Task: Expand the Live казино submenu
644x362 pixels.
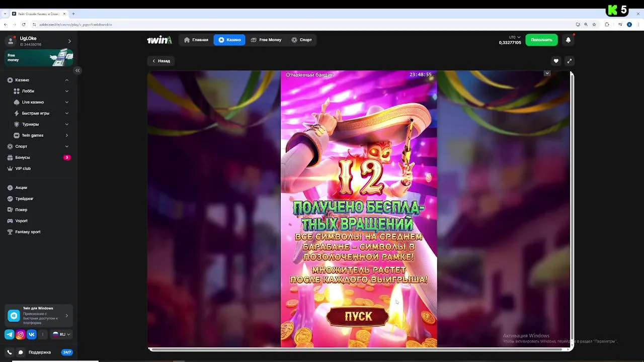Action: (x=66, y=102)
